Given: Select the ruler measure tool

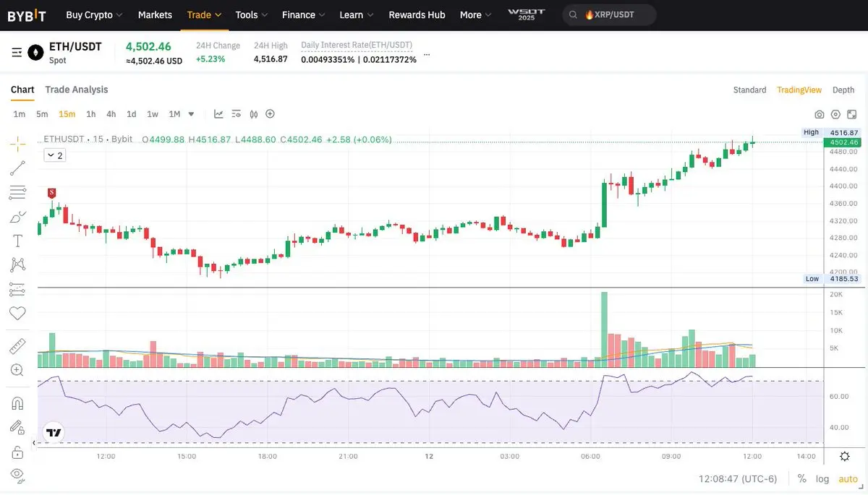Looking at the screenshot, I should point(17,346).
